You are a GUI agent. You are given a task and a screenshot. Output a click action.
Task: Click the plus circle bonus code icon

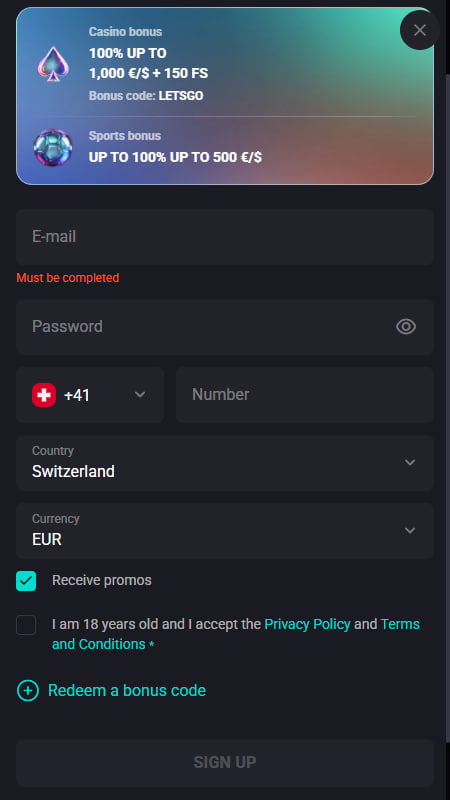pos(28,690)
